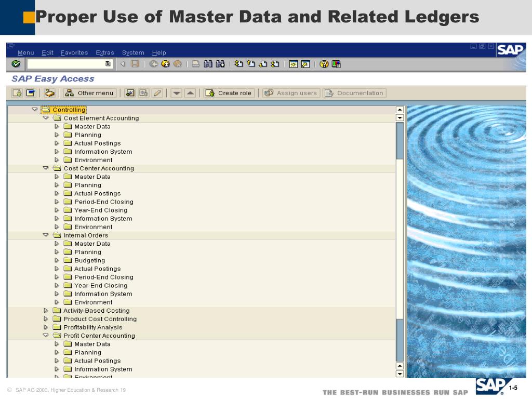Screen dimensions: 532x399
Task: Click the green Back arrow icon
Action: coord(153,64)
